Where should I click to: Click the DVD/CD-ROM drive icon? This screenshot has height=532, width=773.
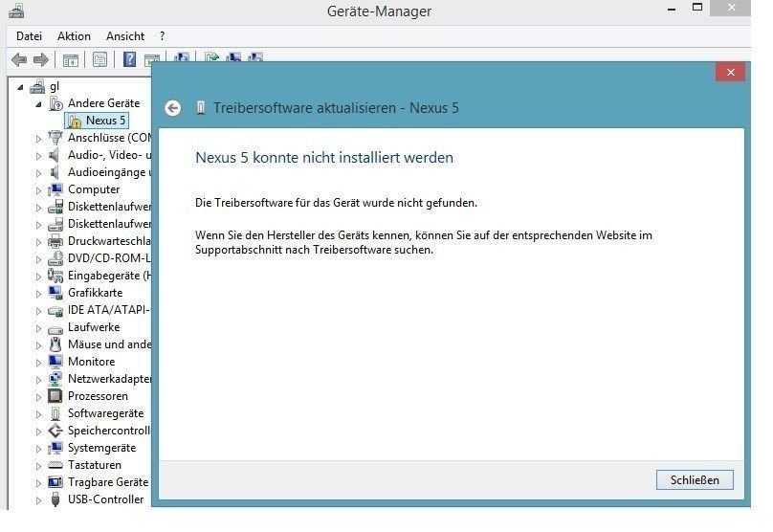(x=55, y=258)
